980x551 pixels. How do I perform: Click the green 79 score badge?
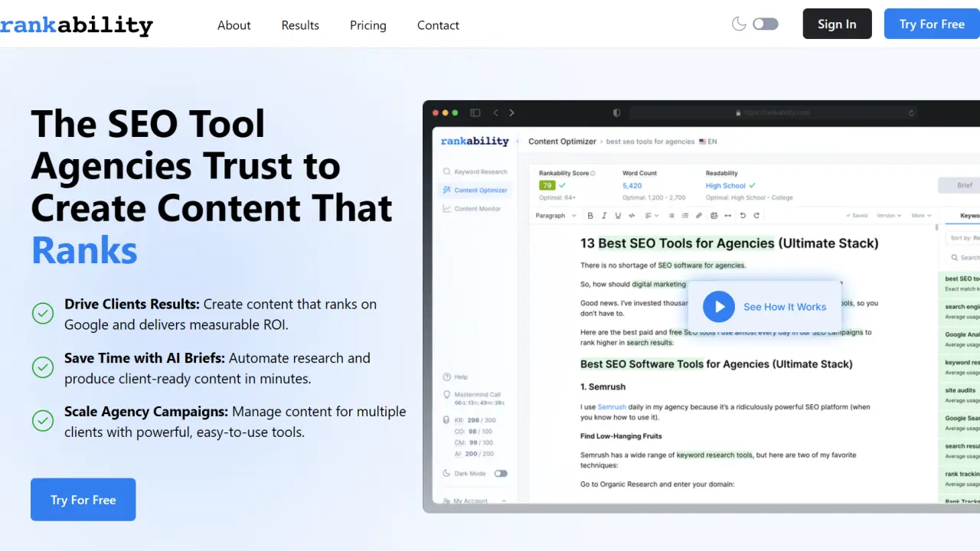coord(547,185)
